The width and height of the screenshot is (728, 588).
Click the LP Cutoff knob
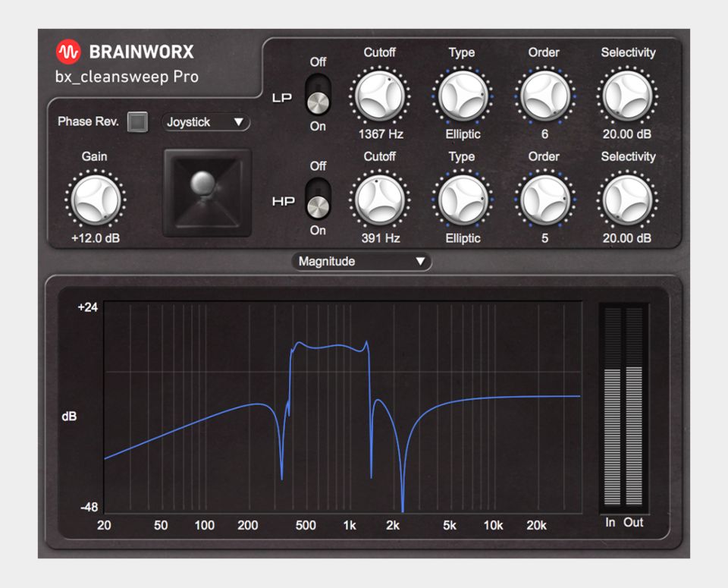tap(379, 97)
